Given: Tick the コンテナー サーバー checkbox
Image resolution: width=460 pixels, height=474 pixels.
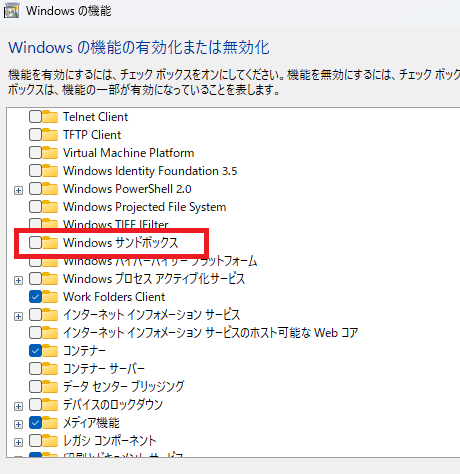Looking at the screenshot, I should coord(35,369).
